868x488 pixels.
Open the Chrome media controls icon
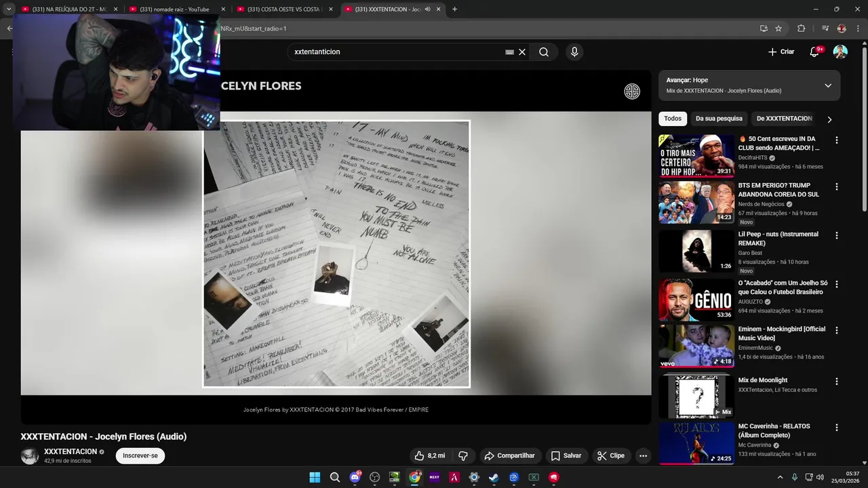[x=825, y=28]
